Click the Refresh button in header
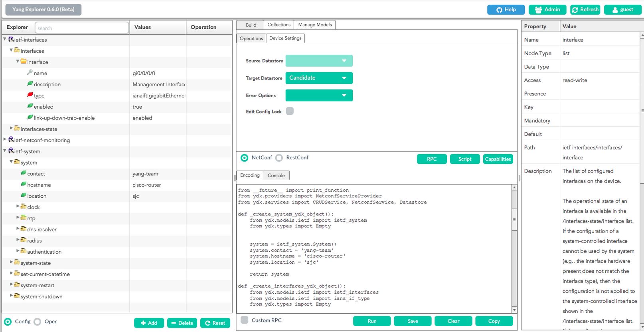 [585, 10]
